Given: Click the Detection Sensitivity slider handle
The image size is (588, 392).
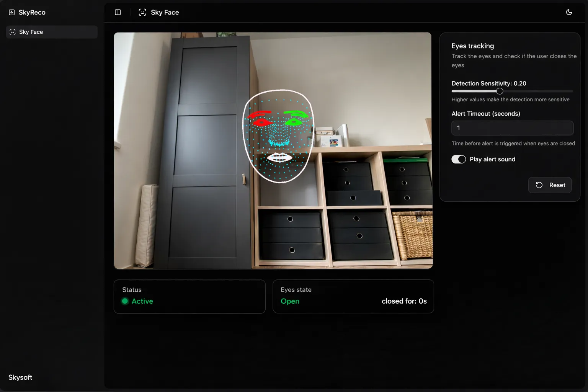Looking at the screenshot, I should tap(500, 91).
